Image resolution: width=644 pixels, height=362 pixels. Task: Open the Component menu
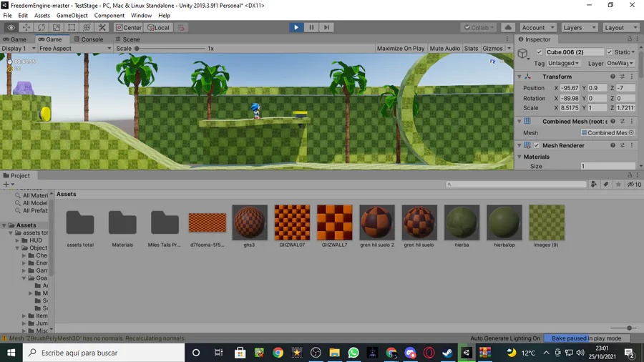(109, 16)
